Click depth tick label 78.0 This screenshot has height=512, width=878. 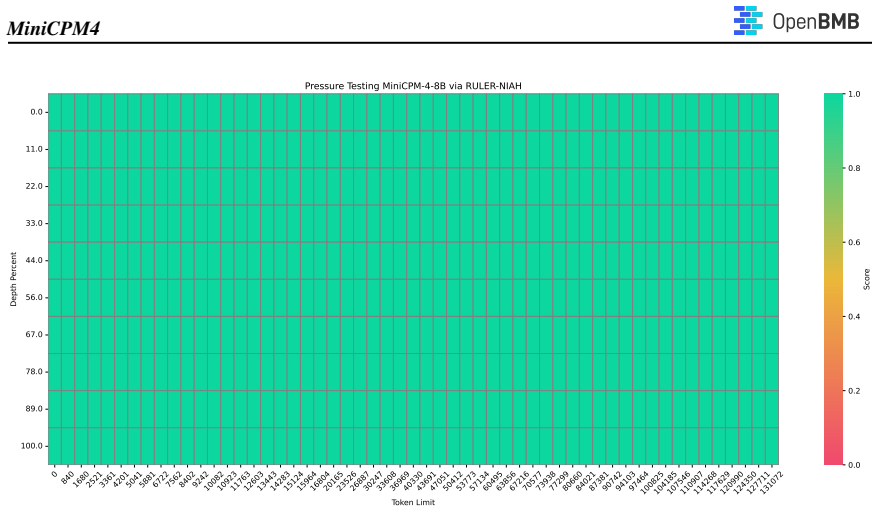[x=34, y=371]
